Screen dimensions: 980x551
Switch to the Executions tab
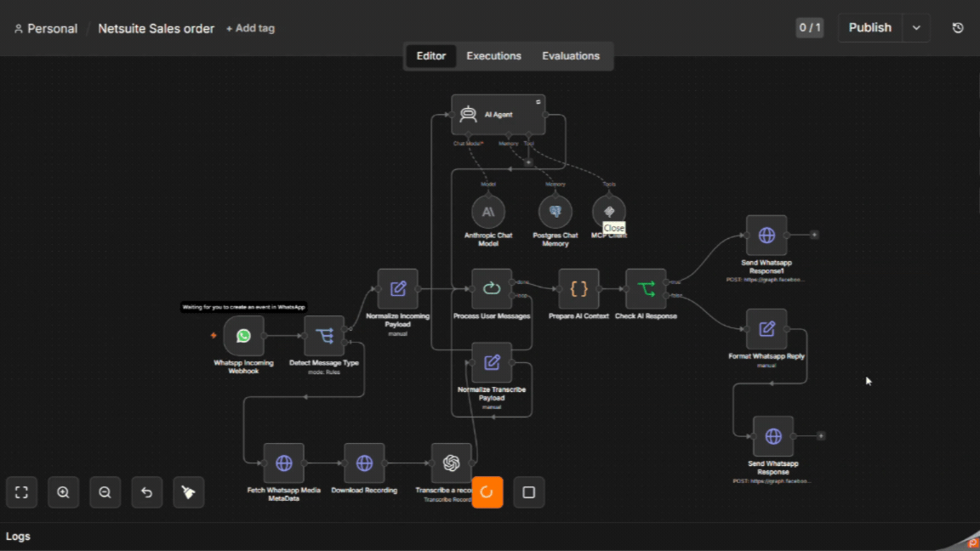click(493, 56)
